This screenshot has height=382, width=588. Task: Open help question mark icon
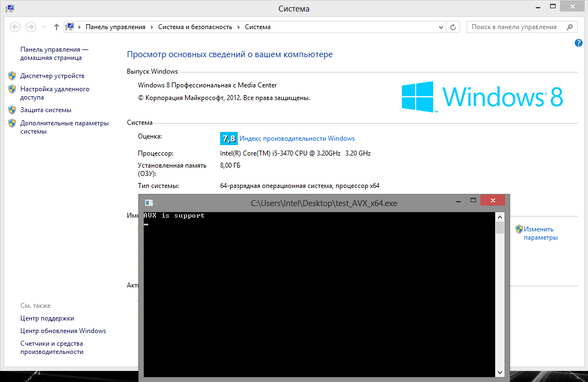point(579,43)
